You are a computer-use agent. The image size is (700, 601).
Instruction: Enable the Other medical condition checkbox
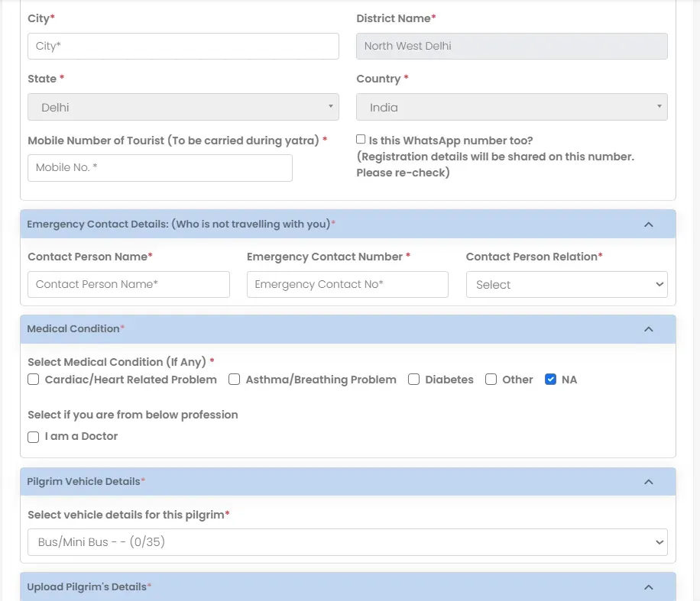tap(491, 380)
